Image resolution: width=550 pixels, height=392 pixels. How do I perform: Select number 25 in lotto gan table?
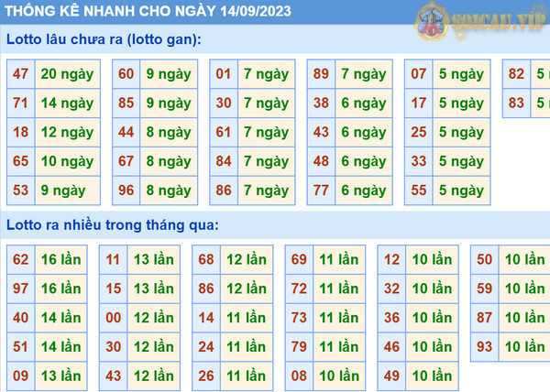419,132
